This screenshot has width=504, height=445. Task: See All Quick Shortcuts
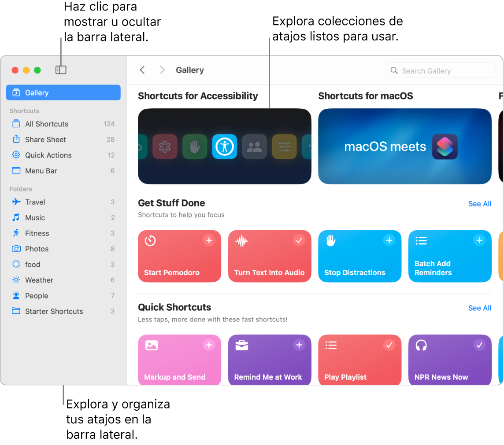pyautogui.click(x=480, y=308)
